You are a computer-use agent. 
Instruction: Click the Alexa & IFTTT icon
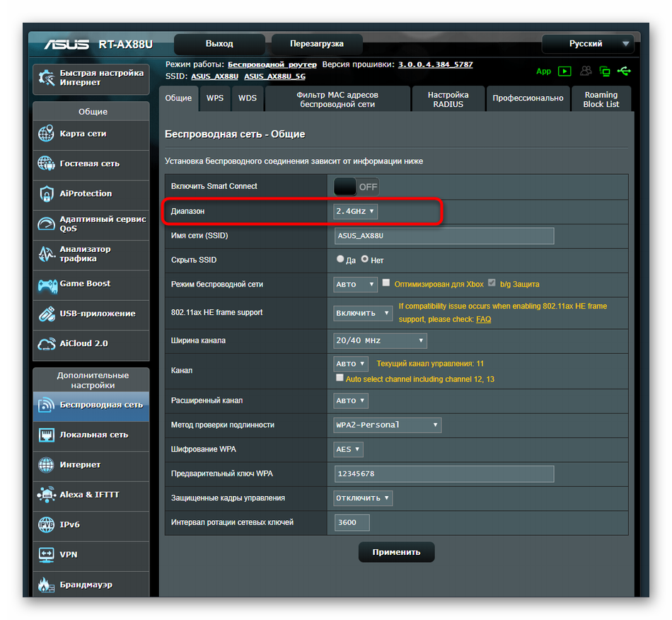(x=47, y=495)
